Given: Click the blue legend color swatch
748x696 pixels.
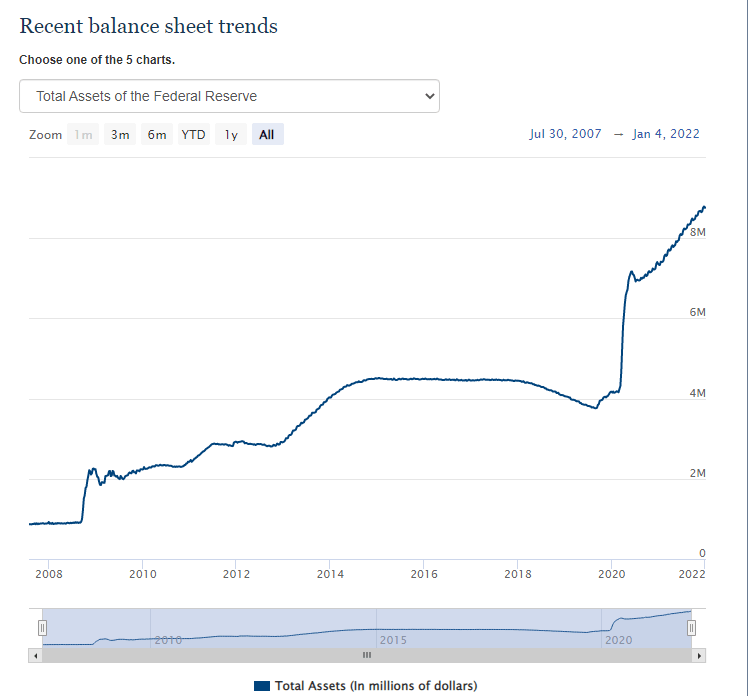Looking at the screenshot, I should coord(262,685).
